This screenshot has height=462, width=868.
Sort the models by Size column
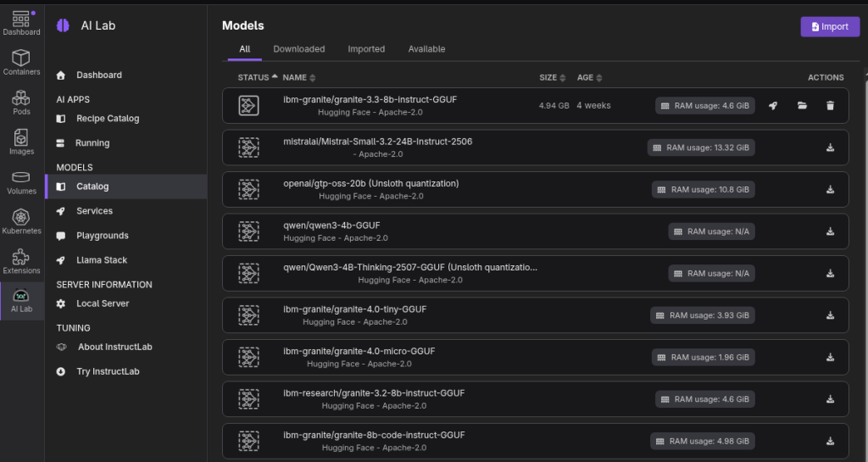pos(553,77)
